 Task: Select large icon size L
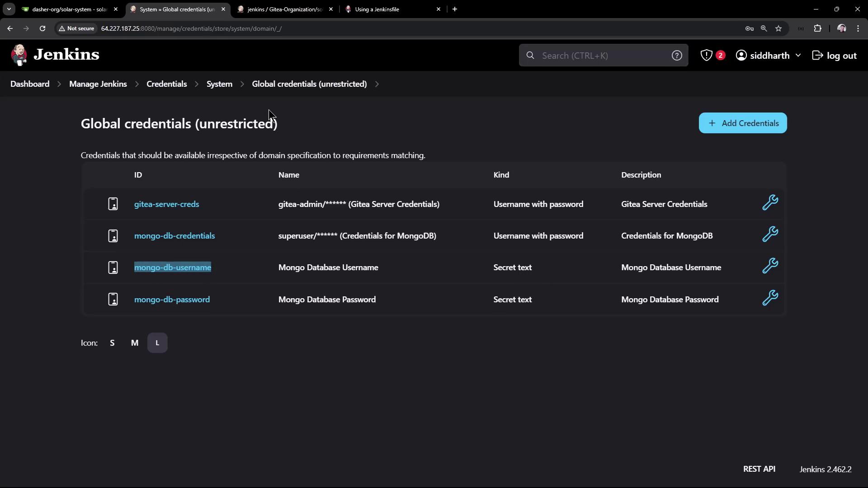point(157,343)
